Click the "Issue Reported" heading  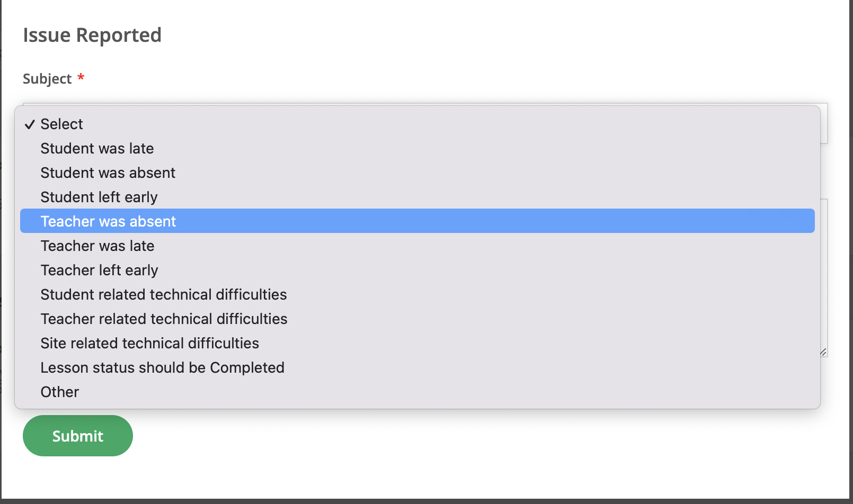92,35
